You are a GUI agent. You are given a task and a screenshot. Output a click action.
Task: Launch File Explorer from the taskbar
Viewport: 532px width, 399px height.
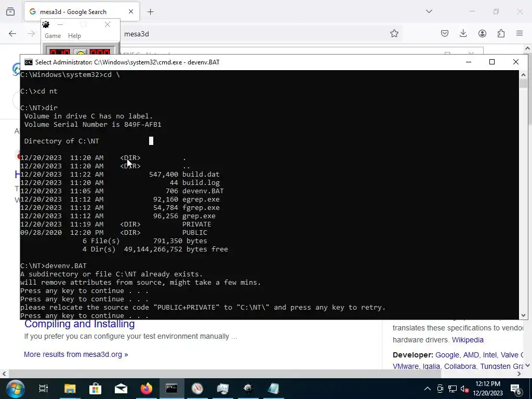click(70, 389)
